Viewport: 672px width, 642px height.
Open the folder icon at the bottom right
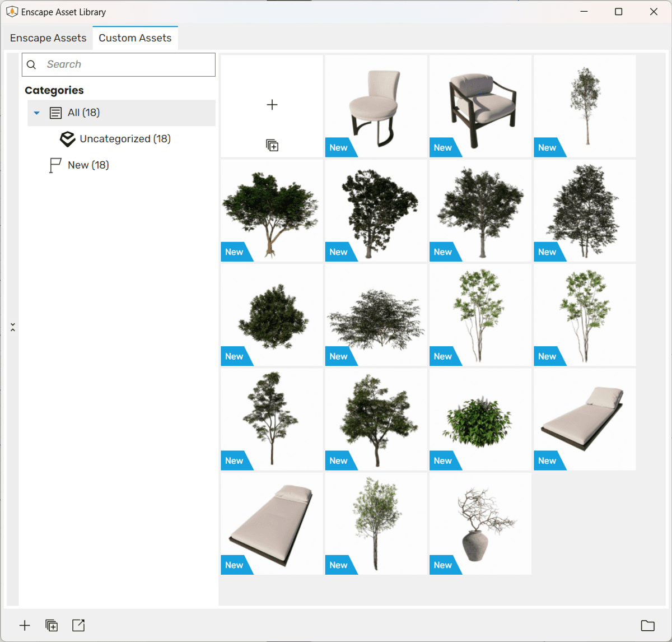tap(648, 626)
